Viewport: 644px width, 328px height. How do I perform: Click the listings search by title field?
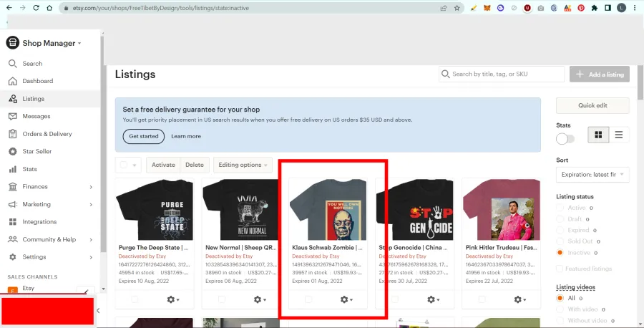(x=502, y=74)
